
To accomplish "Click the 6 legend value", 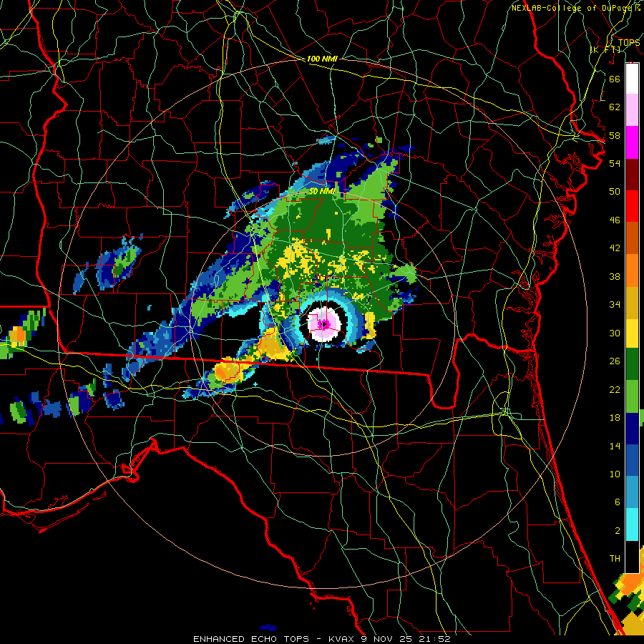I will coord(617,502).
